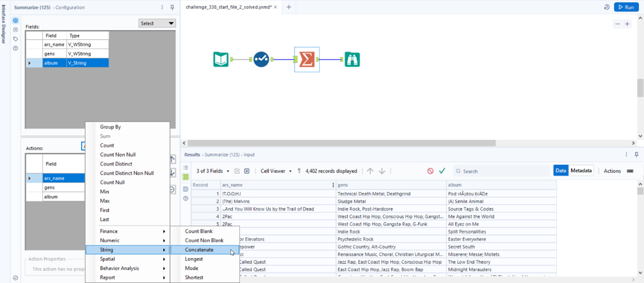Image resolution: width=644 pixels, height=283 pixels.
Task: Open ars_name column header options dots
Action: tap(333, 185)
